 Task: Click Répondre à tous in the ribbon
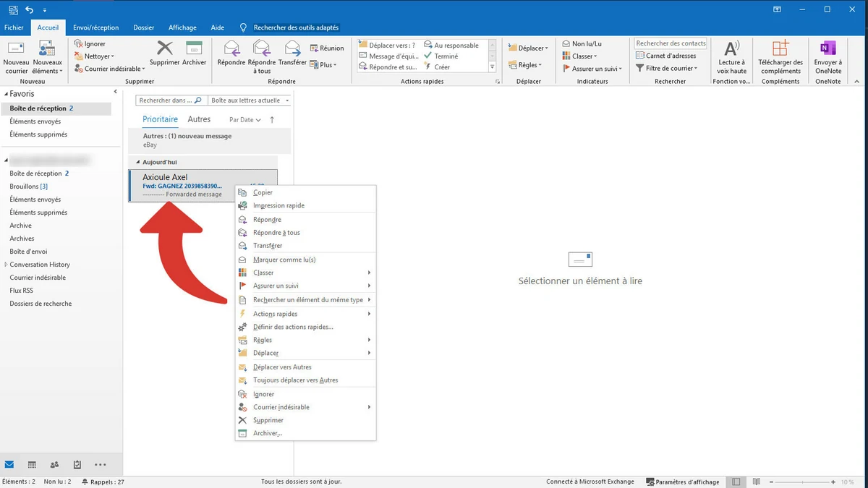coord(260,56)
